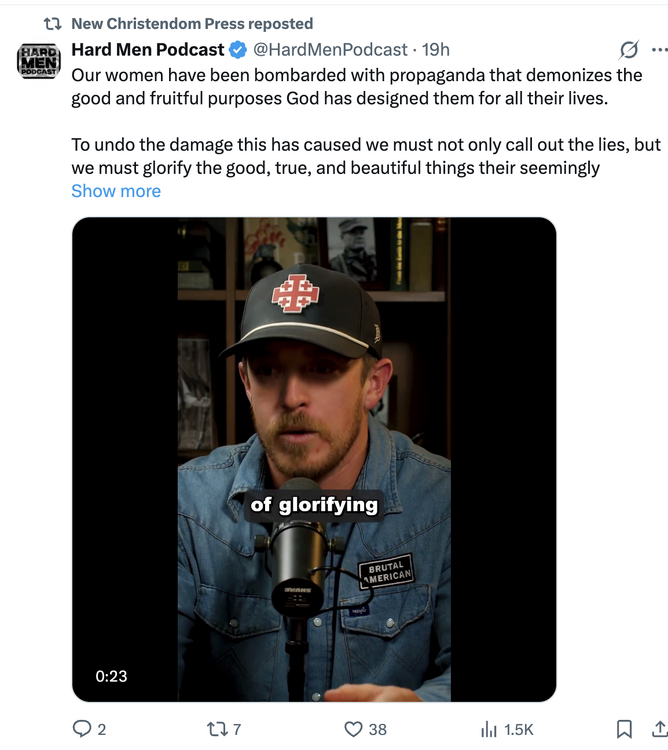The width and height of the screenshot is (668, 750).
Task: Click the first paragraph starting "Our women"
Action: click(356, 87)
